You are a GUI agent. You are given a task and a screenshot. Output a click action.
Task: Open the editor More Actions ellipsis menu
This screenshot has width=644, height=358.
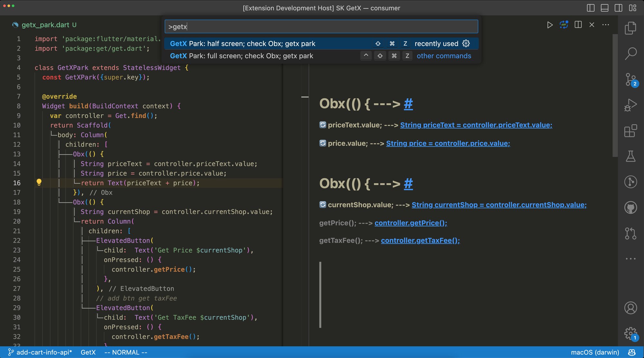click(606, 25)
